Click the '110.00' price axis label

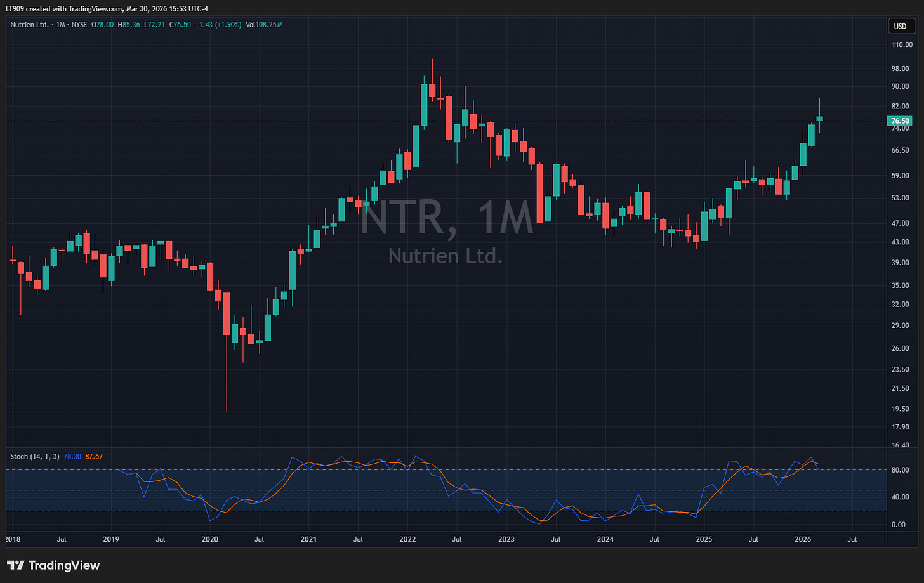tap(901, 44)
